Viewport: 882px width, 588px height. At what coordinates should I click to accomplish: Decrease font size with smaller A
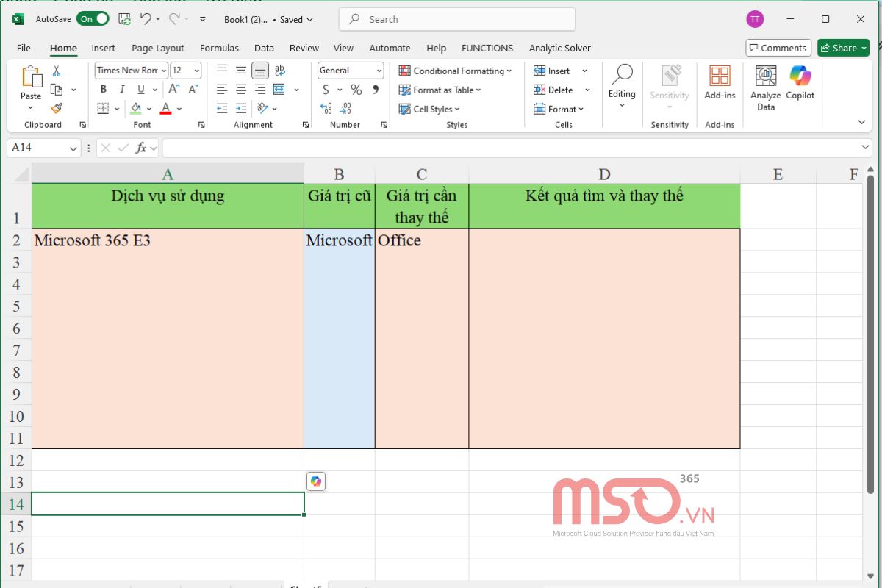pos(193,90)
